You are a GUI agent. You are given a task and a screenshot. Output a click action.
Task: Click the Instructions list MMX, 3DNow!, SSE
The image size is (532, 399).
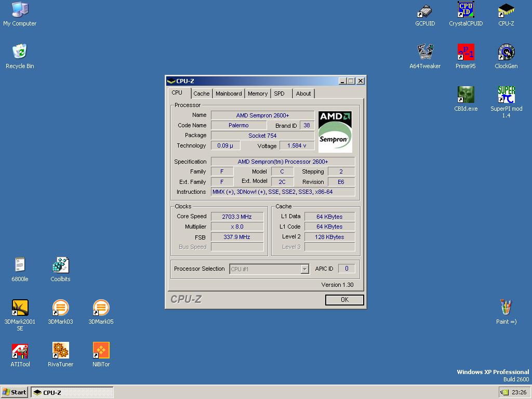tap(283, 192)
